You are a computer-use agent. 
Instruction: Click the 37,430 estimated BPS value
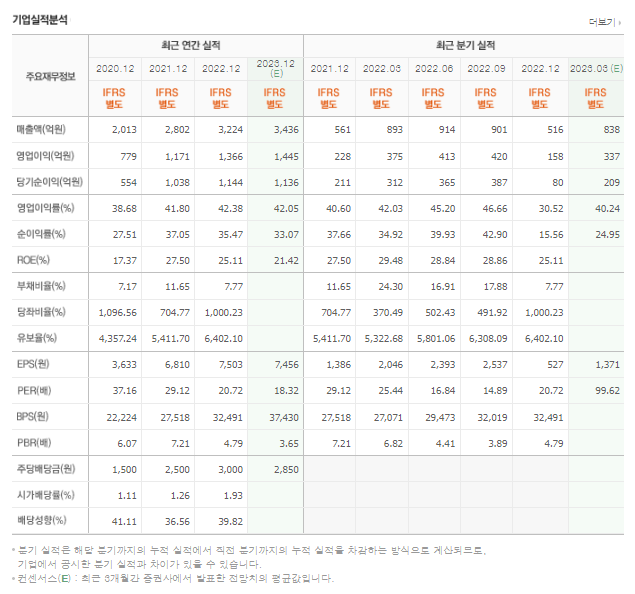pyautogui.click(x=284, y=417)
